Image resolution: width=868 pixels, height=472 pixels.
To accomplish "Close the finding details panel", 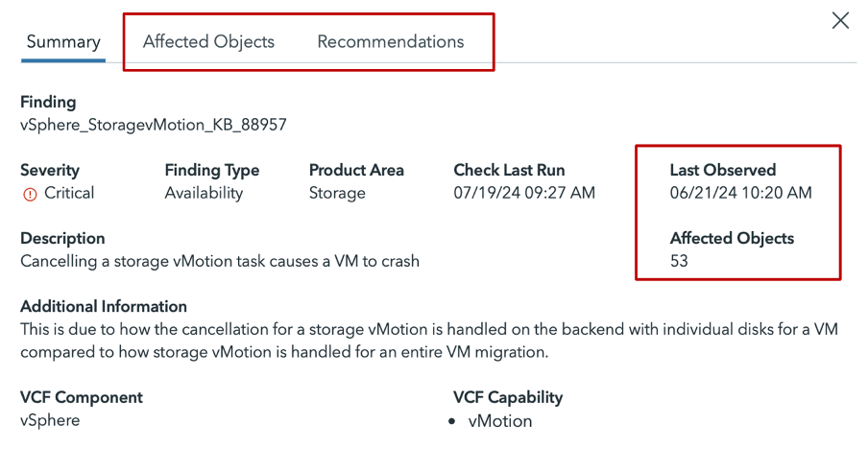I will (x=840, y=21).
